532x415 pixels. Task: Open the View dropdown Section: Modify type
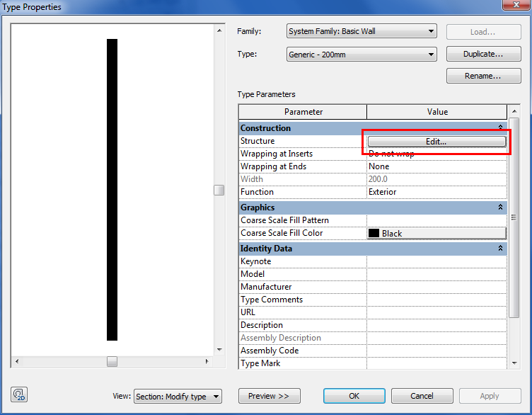point(178,397)
